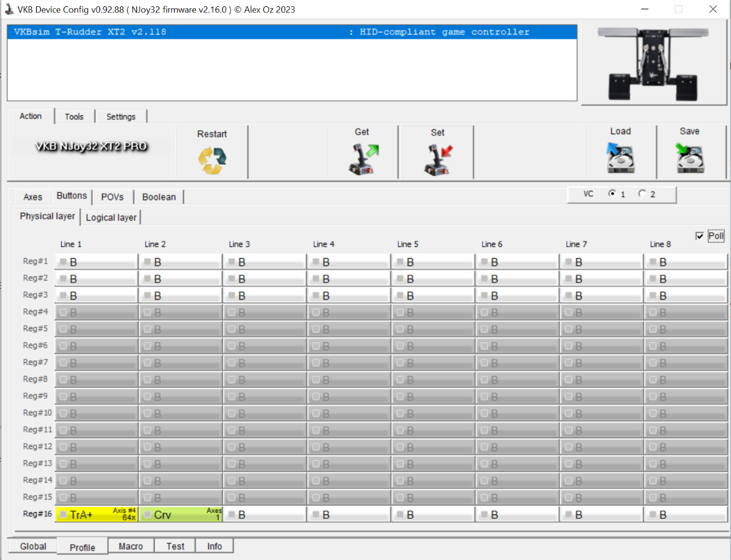Switch to the Axes tab
Image resolution: width=731 pixels, height=560 pixels.
tap(32, 197)
